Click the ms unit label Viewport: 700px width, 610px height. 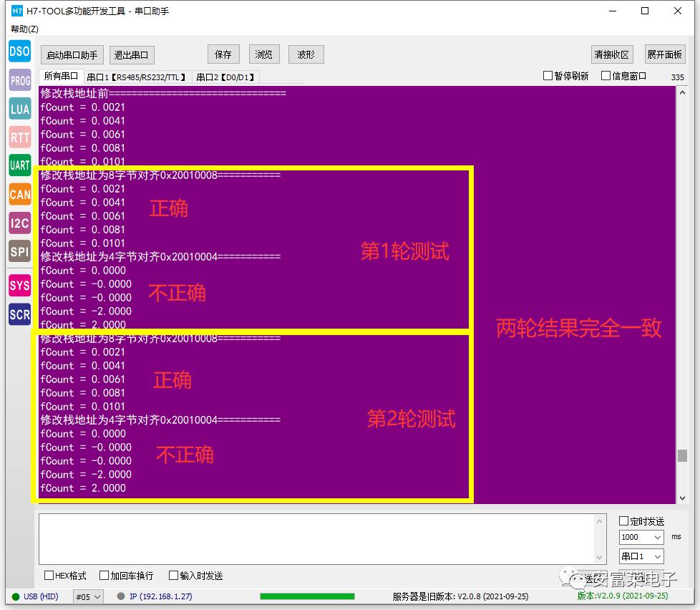[676, 537]
